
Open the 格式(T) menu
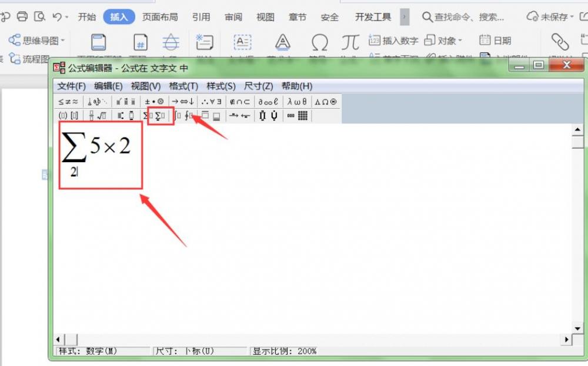(183, 86)
